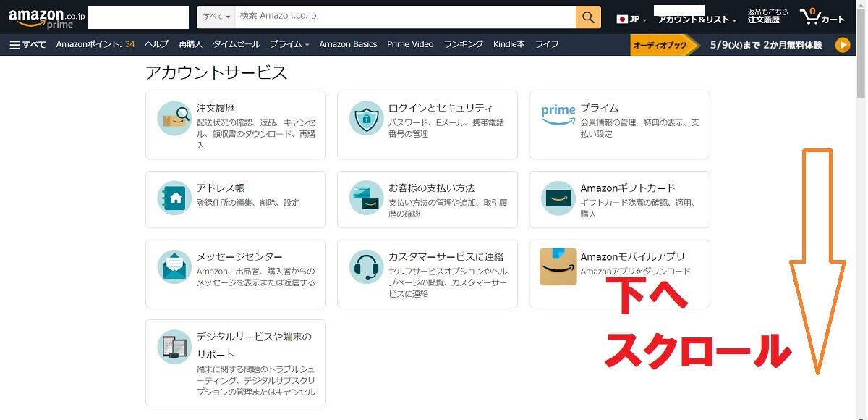The image size is (868, 420).
Task: Open カスタマーサービスに連絡 card title
Action: (446, 257)
